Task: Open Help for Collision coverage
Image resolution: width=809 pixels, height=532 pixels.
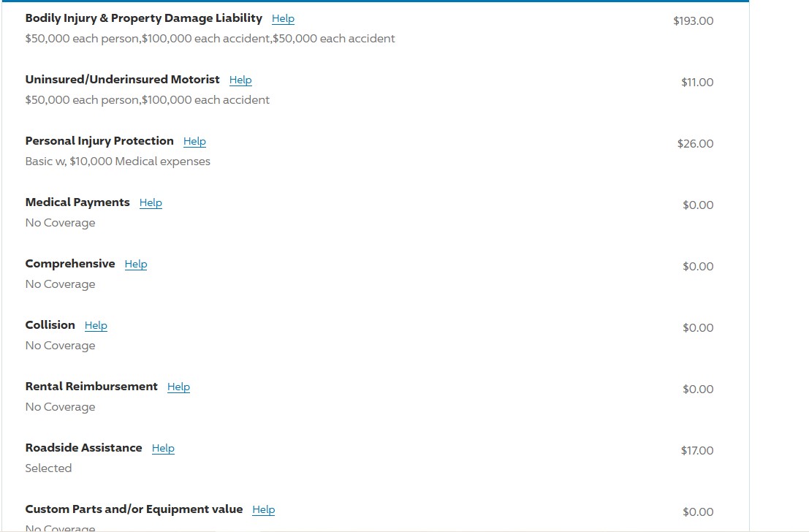Action: (96, 326)
